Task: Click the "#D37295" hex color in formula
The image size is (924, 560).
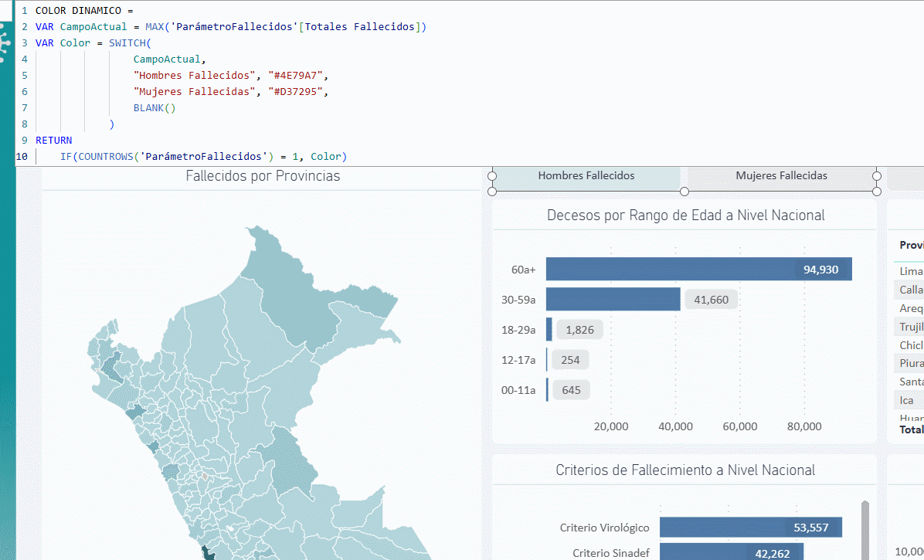Action: (x=297, y=92)
